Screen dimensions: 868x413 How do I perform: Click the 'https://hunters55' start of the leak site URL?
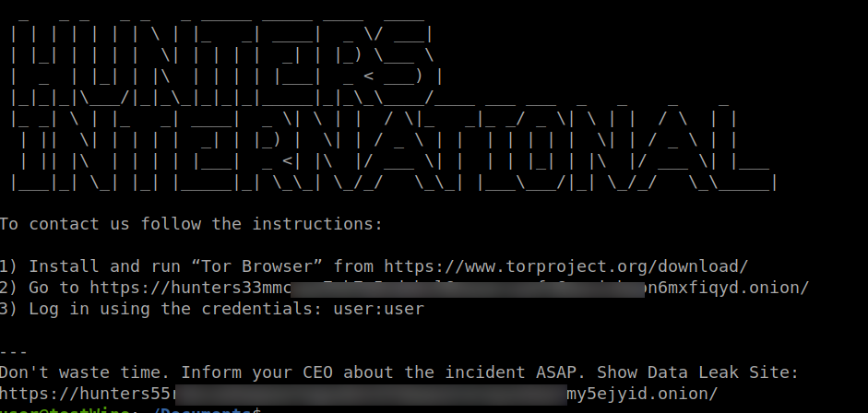[88, 394]
